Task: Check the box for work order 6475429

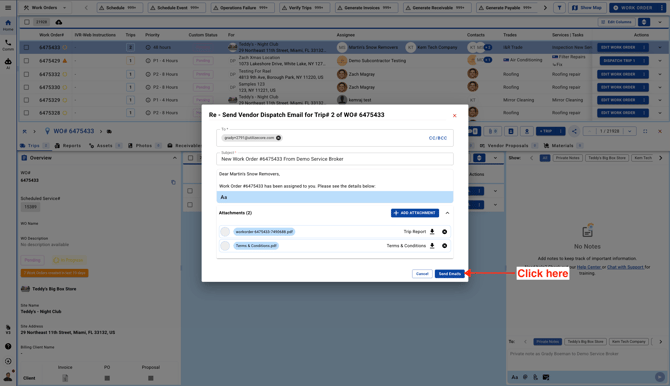Action: pyautogui.click(x=26, y=61)
